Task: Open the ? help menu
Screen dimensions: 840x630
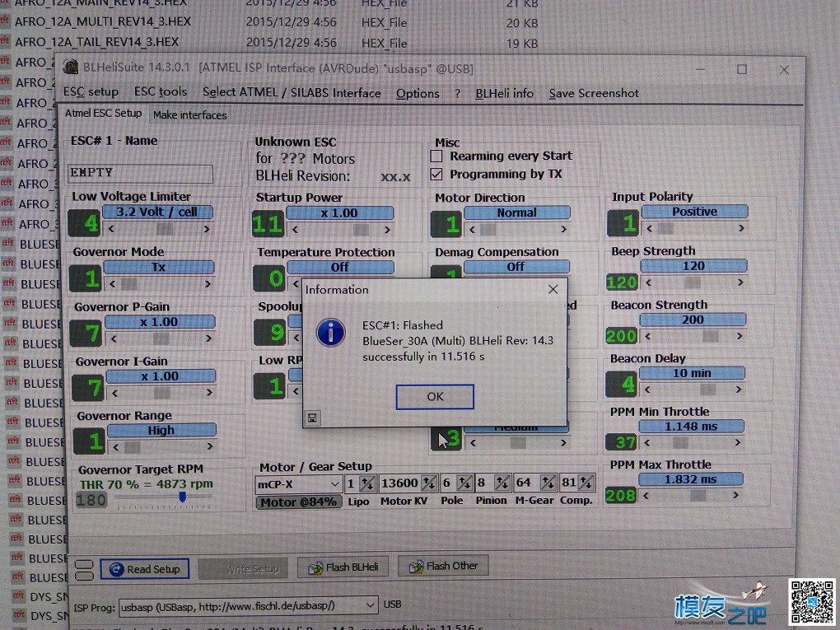Action: click(458, 94)
